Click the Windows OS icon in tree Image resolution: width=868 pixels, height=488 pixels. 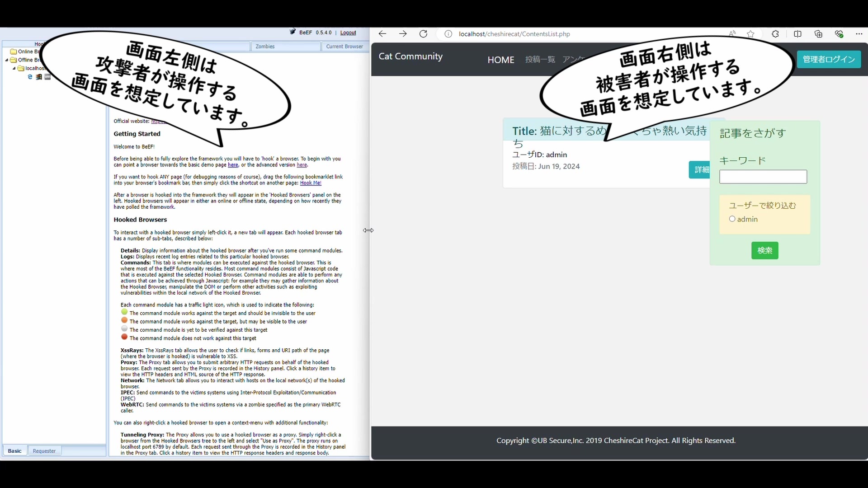[x=39, y=77]
